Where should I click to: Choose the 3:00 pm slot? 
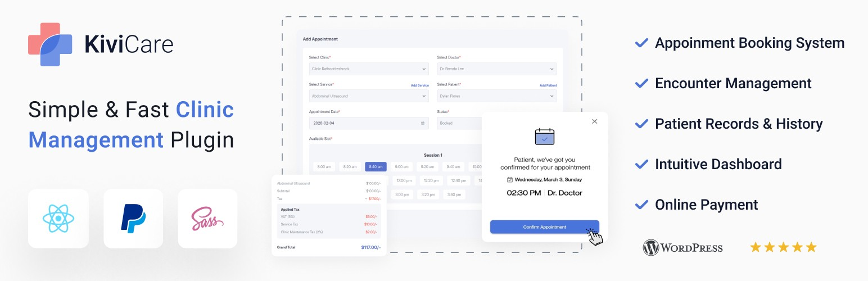[x=402, y=194]
